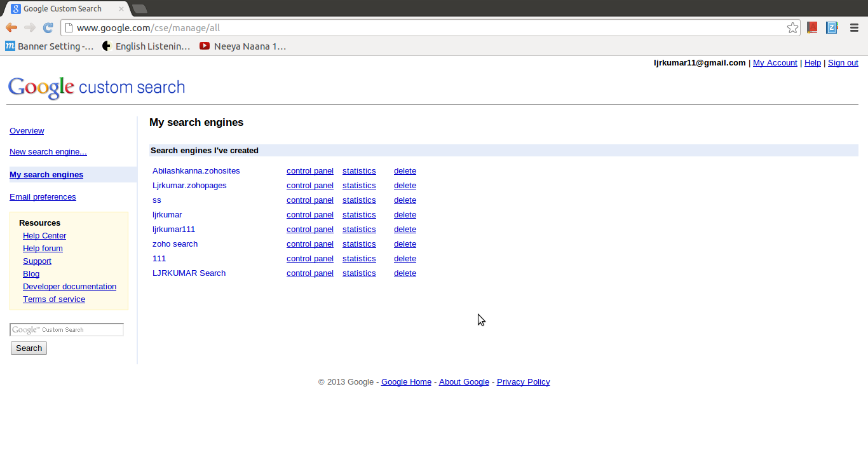Screen dimensions: 868x473
Task: Open Terms of service link
Action: coord(54,299)
